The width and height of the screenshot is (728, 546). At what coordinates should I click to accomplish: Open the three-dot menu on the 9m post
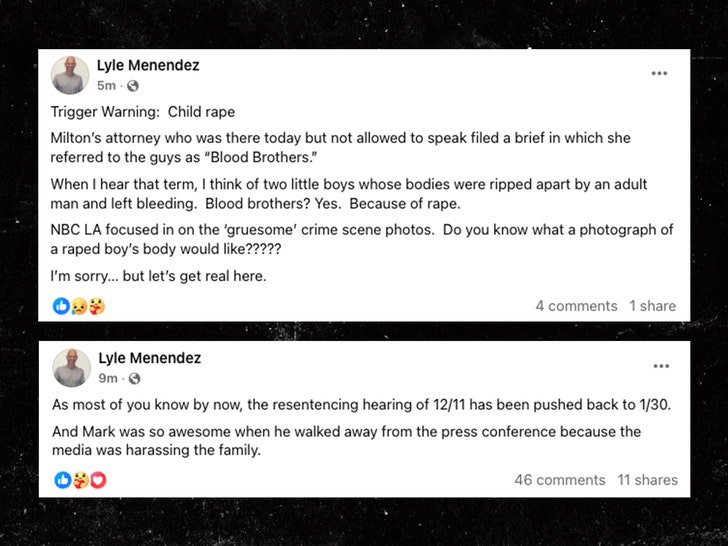pos(661,366)
